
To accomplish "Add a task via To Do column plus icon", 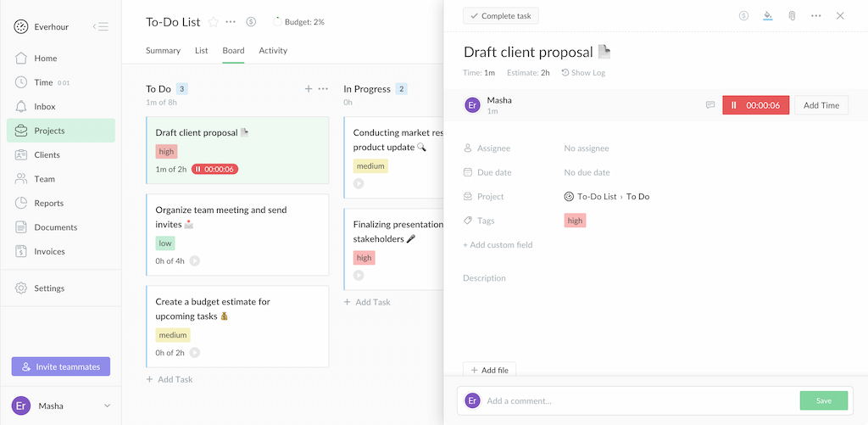I will 309,89.
